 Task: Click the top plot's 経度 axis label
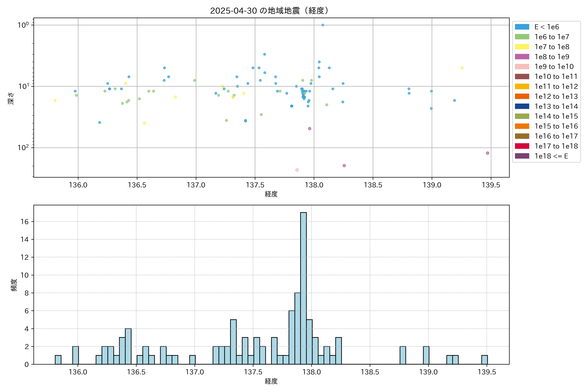[271, 194]
